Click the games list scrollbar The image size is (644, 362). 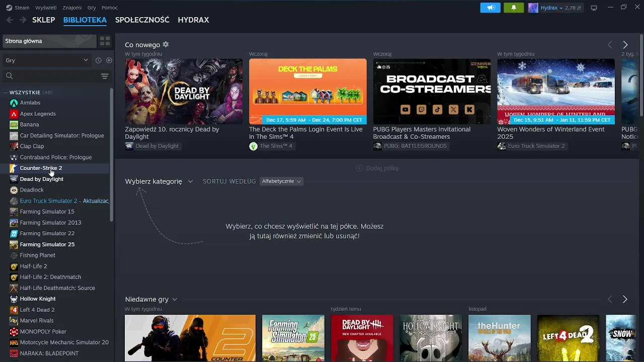[112, 155]
